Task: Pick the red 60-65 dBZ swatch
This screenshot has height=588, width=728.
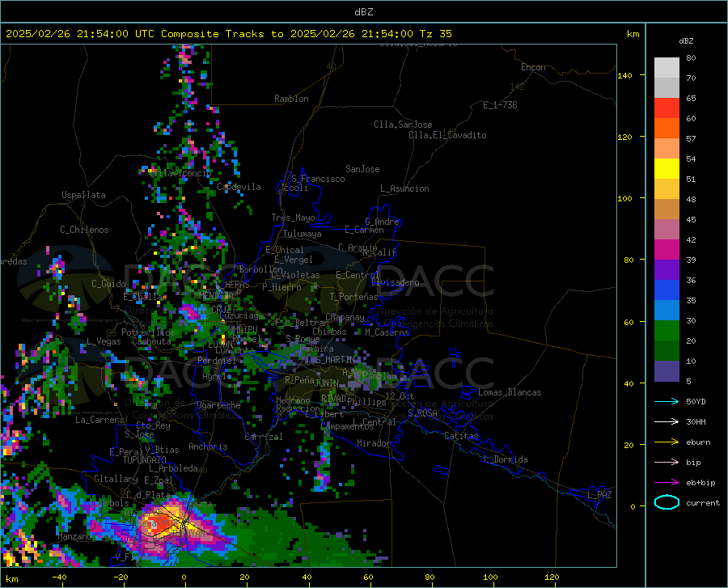Action: point(667,108)
